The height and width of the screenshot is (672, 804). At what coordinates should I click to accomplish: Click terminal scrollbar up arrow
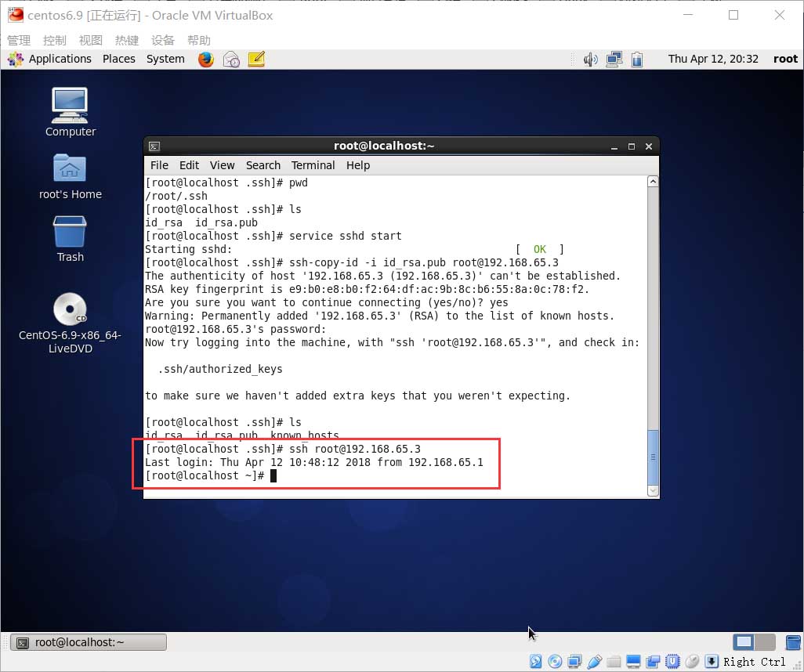click(653, 182)
